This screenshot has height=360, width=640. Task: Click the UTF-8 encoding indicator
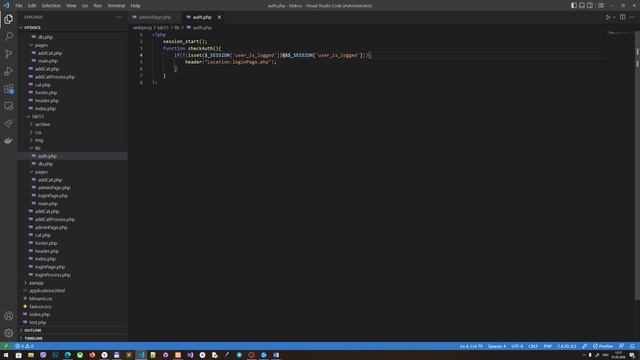point(517,346)
